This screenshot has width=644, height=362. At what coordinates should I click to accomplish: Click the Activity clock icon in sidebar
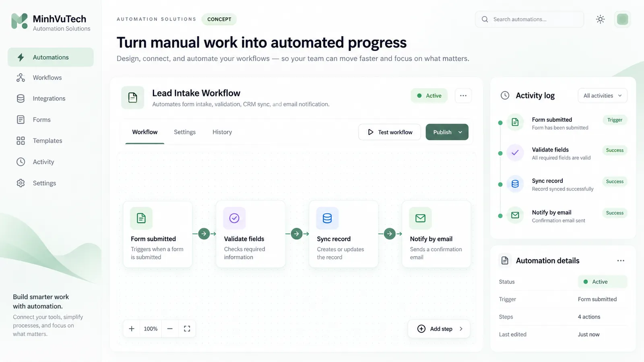(21, 162)
